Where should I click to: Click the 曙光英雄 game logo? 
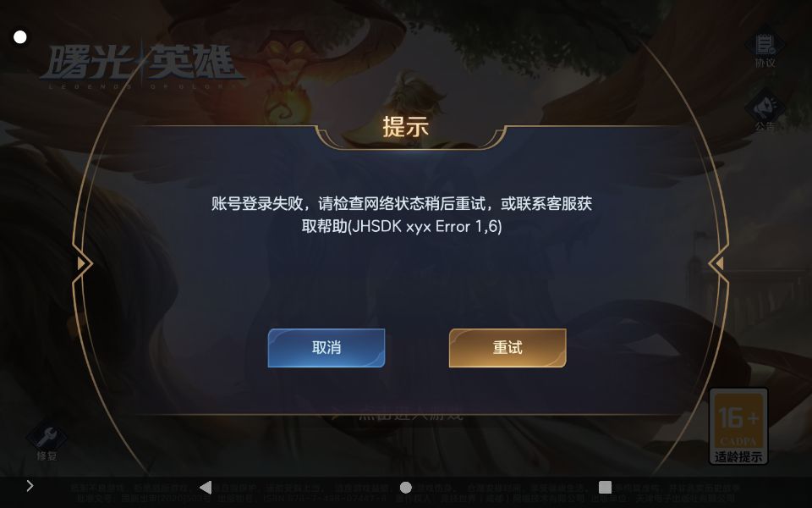(142, 66)
